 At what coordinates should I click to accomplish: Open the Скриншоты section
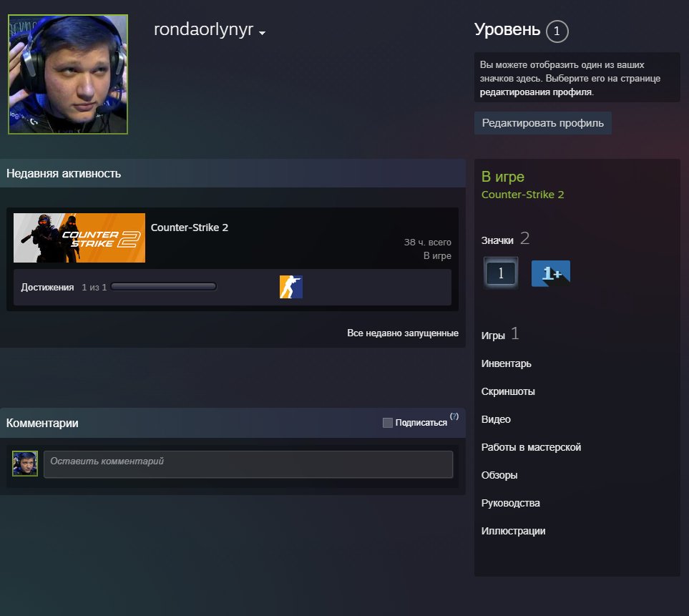pos(508,391)
